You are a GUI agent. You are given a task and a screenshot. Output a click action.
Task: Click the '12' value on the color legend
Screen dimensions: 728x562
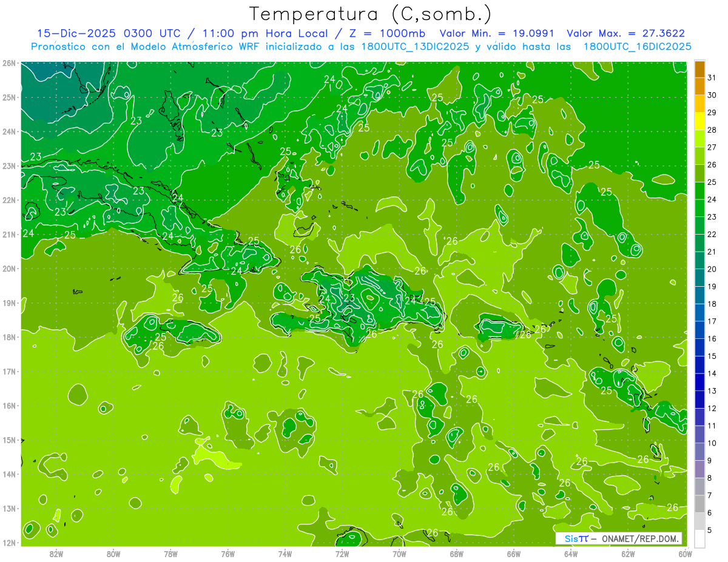(712, 408)
